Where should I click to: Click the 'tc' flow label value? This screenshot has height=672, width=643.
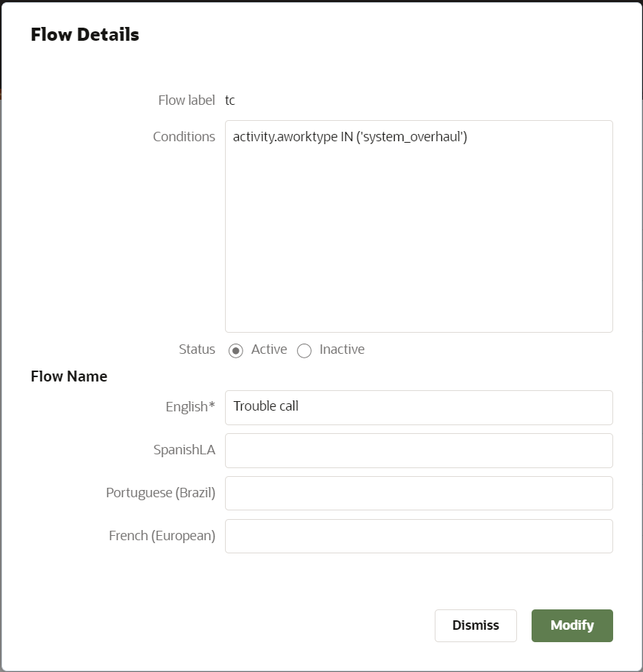click(230, 100)
